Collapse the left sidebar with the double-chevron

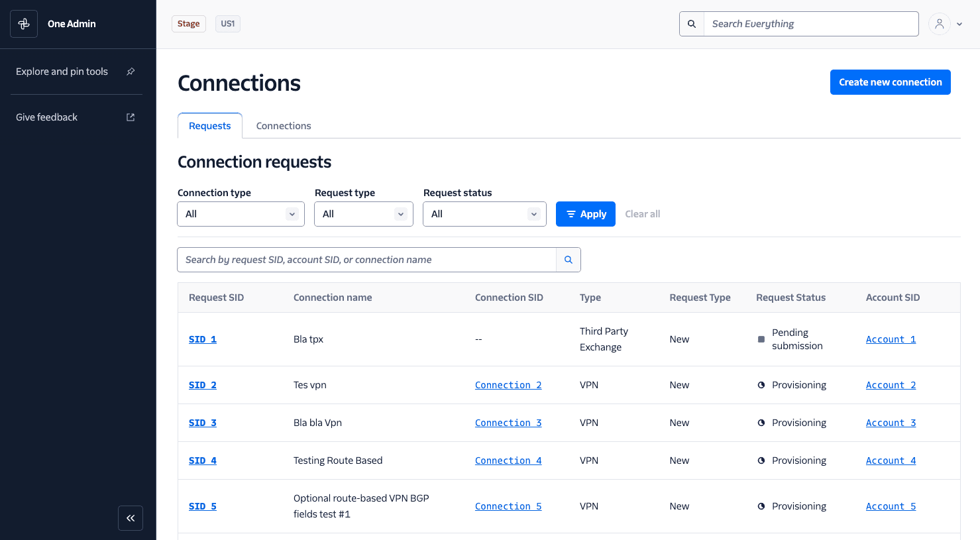coord(130,518)
